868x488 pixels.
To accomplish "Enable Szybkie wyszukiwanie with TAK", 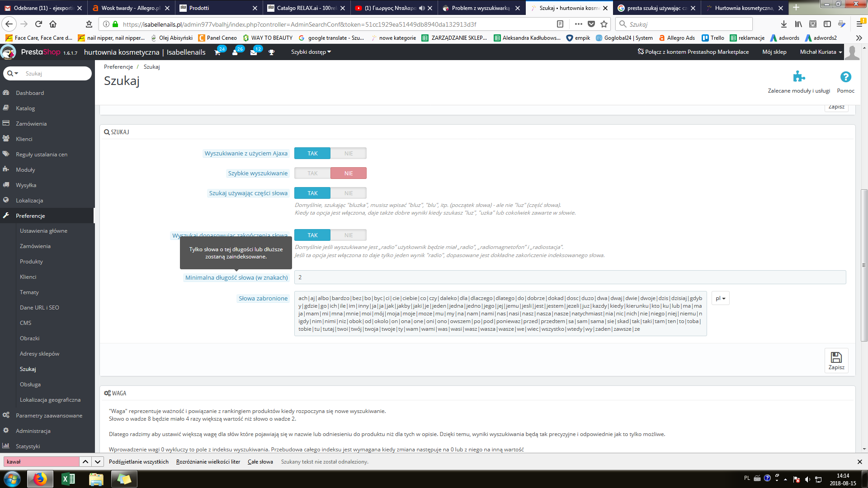I will (x=312, y=174).
